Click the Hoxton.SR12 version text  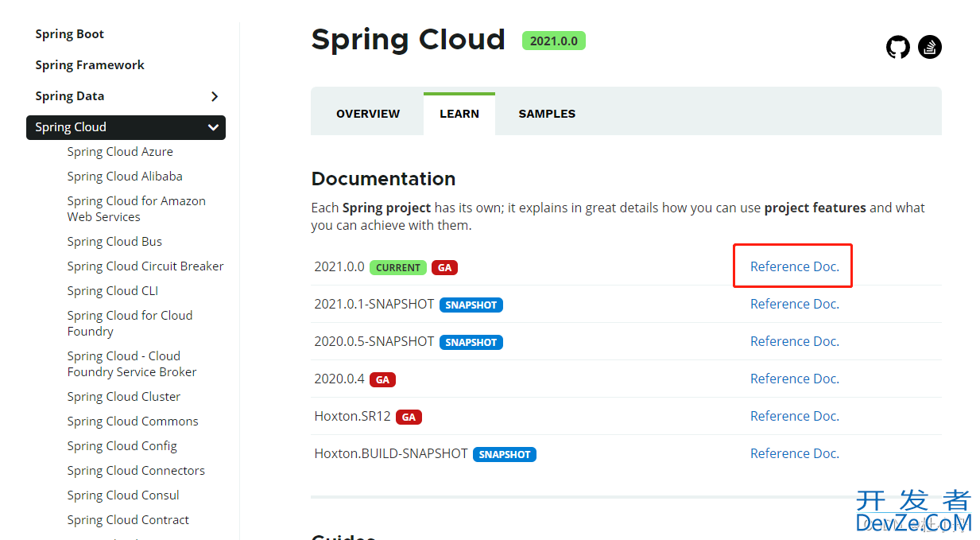click(352, 416)
